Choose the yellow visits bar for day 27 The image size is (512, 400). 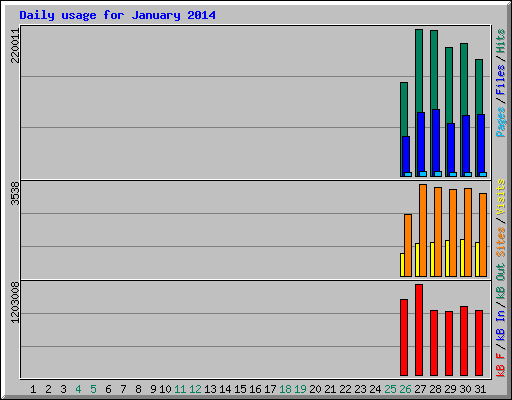tap(417, 260)
